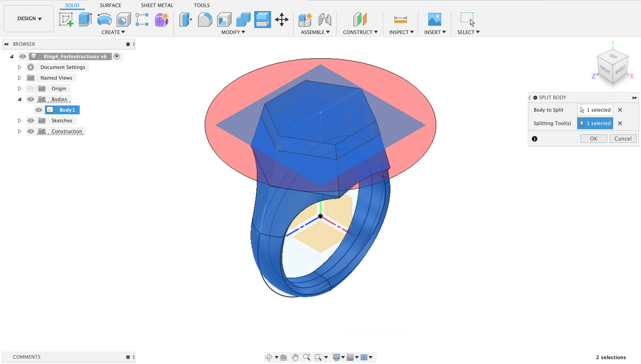641x364 pixels.
Task: Select the Create Sketch tool
Action: pos(66,19)
